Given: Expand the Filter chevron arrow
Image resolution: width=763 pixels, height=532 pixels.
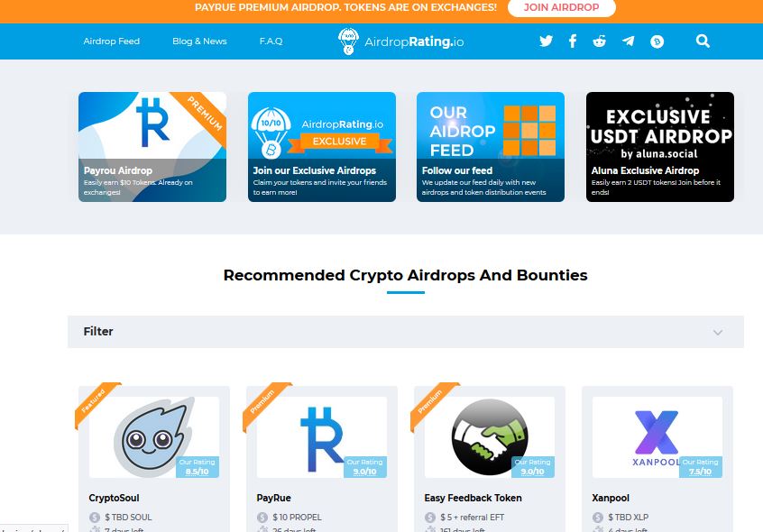Looking at the screenshot, I should 718,333.
